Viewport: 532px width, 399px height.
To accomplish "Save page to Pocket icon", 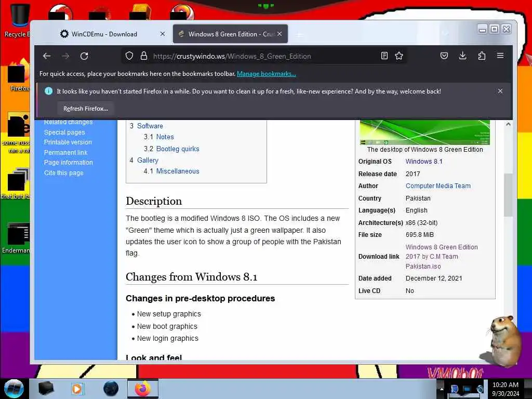I will [444, 56].
